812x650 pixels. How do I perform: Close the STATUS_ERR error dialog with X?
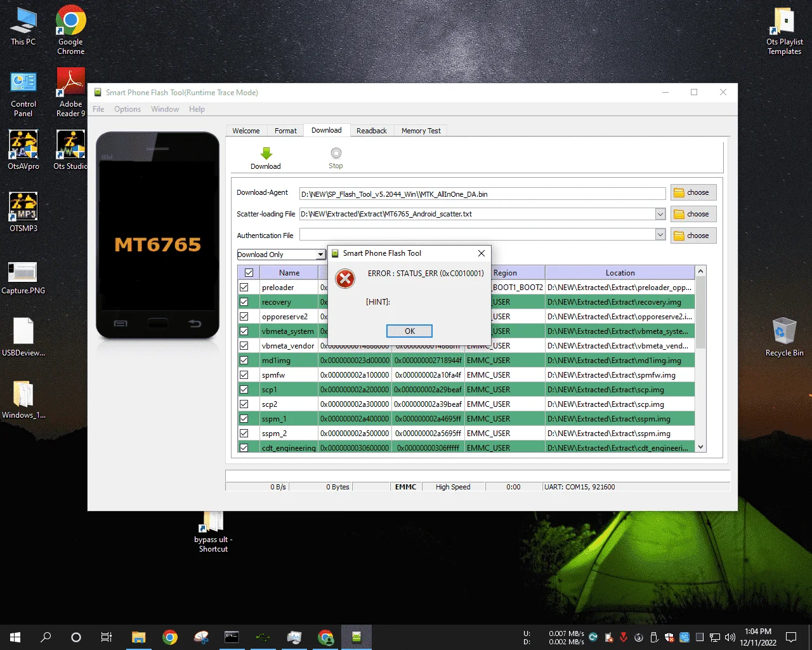click(x=481, y=253)
